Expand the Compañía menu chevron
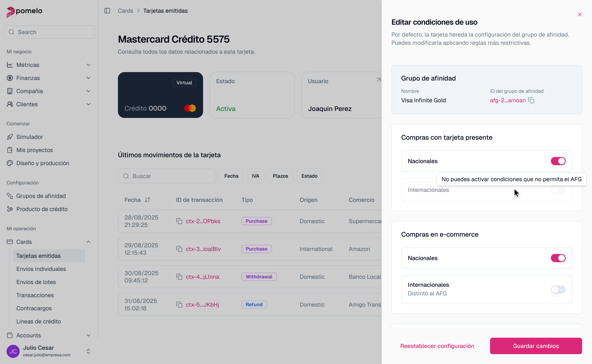Viewport: 592px width, 364px height. click(x=88, y=91)
